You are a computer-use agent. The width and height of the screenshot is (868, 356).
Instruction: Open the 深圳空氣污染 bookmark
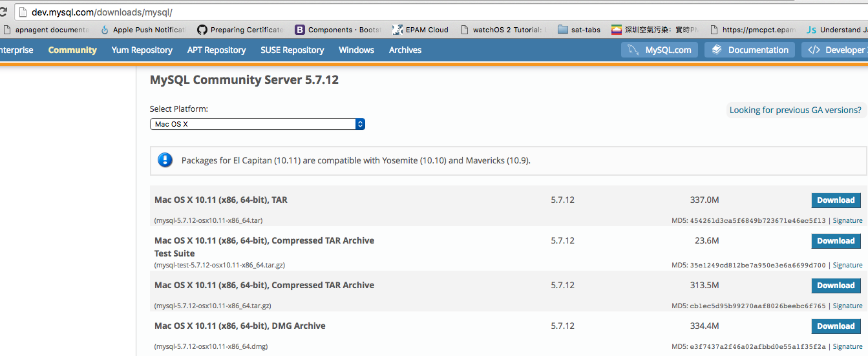(x=655, y=30)
